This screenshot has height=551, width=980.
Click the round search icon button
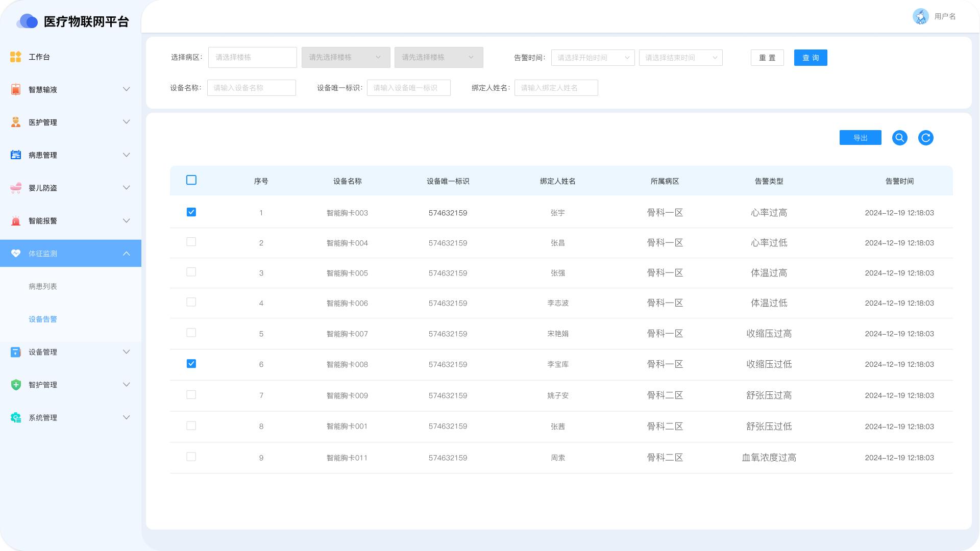[x=899, y=138]
